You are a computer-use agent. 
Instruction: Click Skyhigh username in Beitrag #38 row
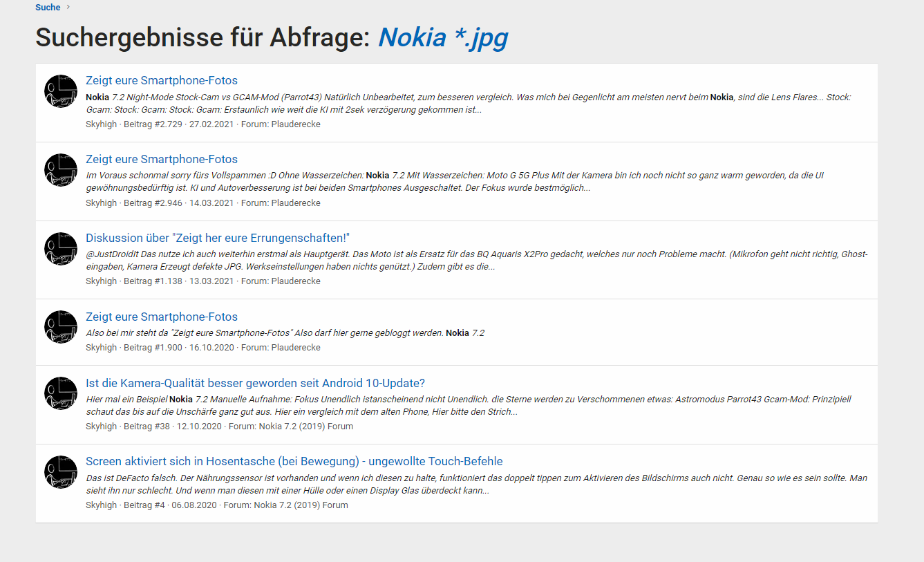tap(102, 427)
